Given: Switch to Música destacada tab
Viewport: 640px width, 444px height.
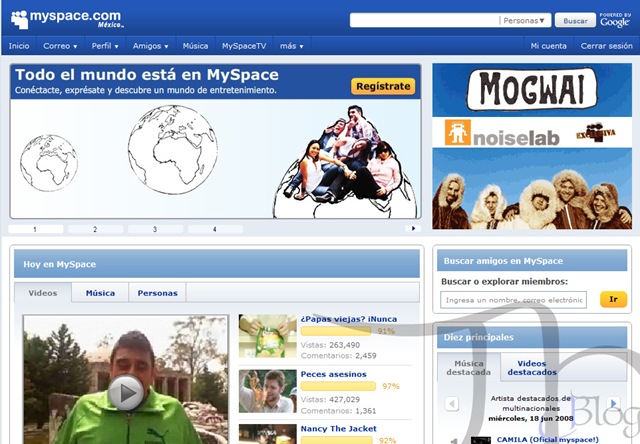Looking at the screenshot, I should coord(469,368).
